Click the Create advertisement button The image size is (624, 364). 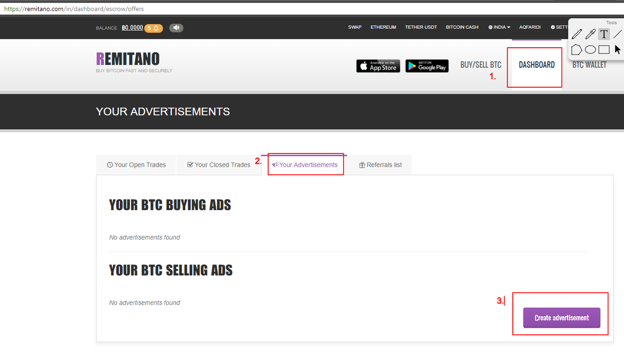point(562,318)
